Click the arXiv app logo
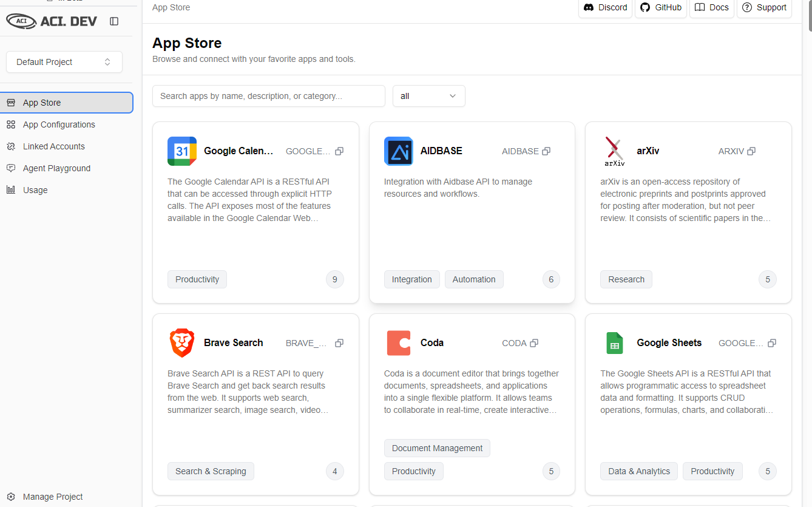 click(x=615, y=151)
